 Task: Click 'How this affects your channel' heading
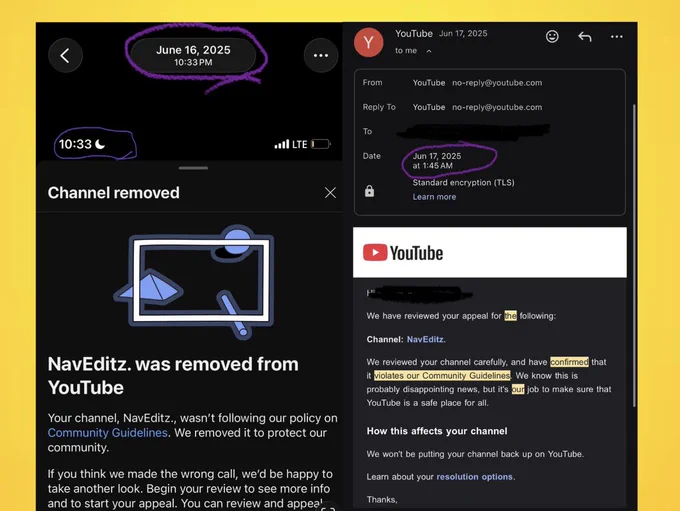click(437, 431)
